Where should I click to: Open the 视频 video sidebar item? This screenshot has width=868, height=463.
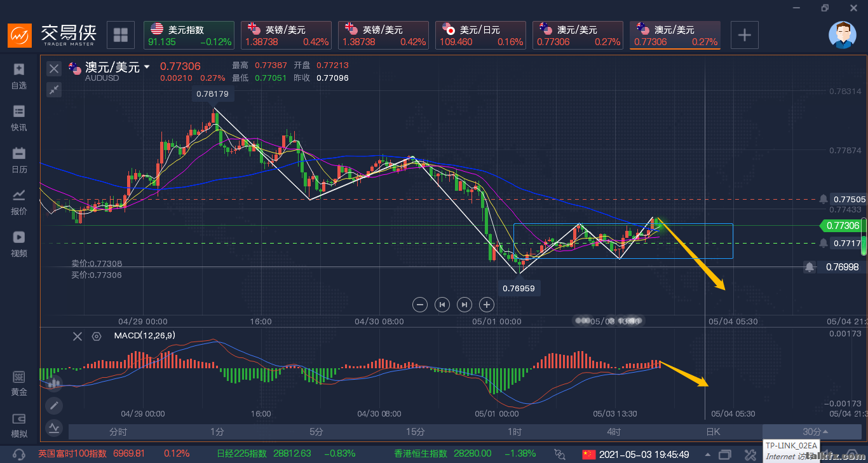click(19, 244)
